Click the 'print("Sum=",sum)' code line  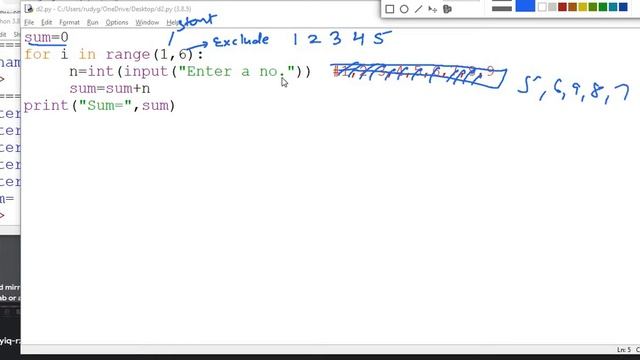[99, 106]
